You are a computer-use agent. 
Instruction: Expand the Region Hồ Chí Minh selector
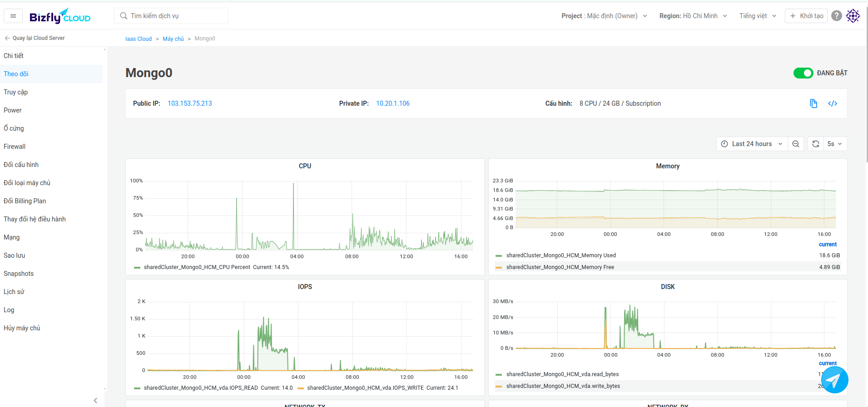click(693, 16)
